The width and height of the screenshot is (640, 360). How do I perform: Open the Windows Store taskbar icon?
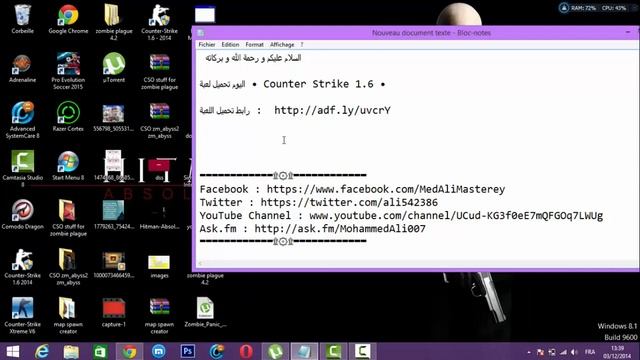pos(100,351)
